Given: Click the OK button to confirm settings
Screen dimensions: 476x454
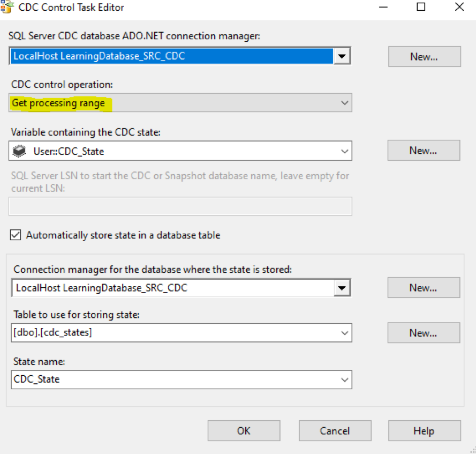Looking at the screenshot, I should coord(244,430).
